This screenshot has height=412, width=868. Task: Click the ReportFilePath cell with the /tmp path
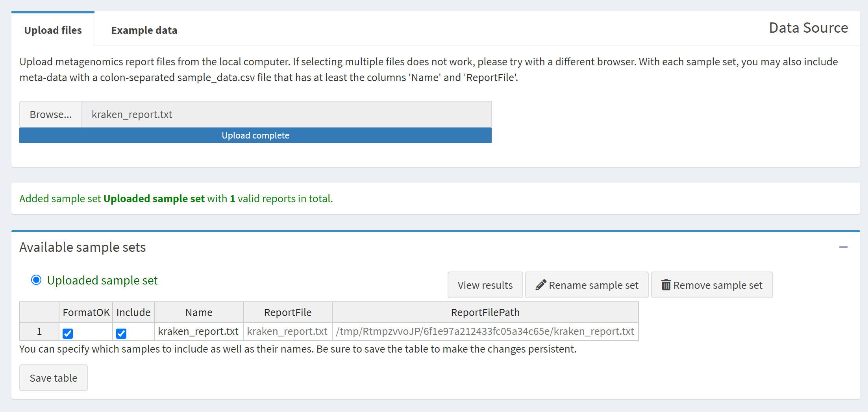(x=485, y=332)
